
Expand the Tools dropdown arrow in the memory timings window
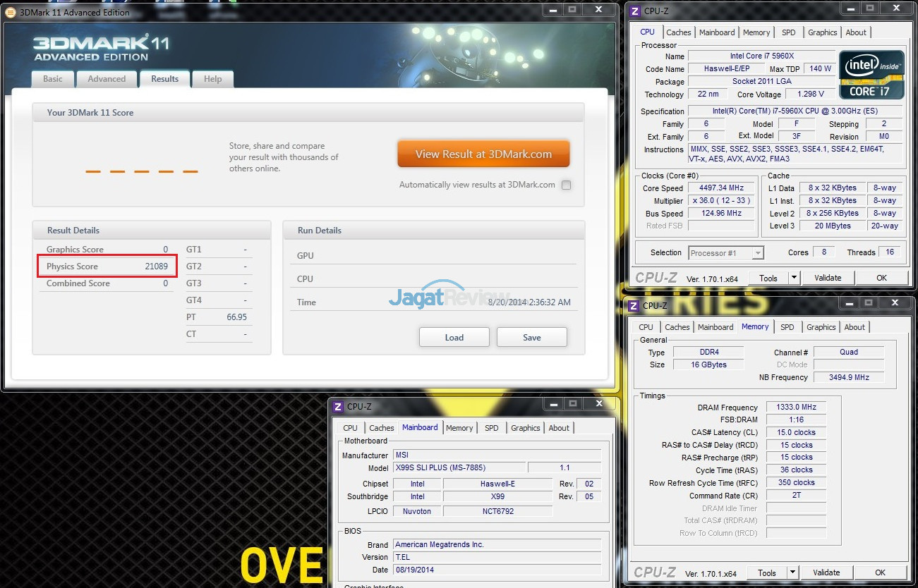(792, 572)
